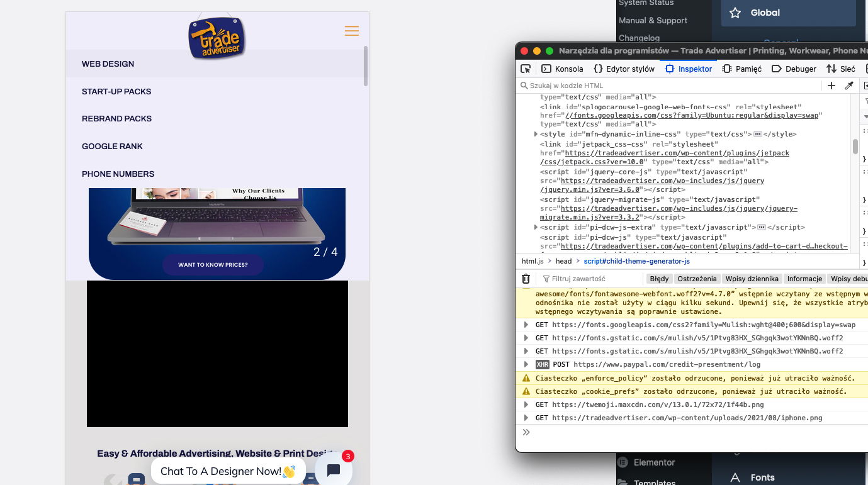
Task: Expand the script pi-dcw-js-extra node
Action: pos(536,227)
